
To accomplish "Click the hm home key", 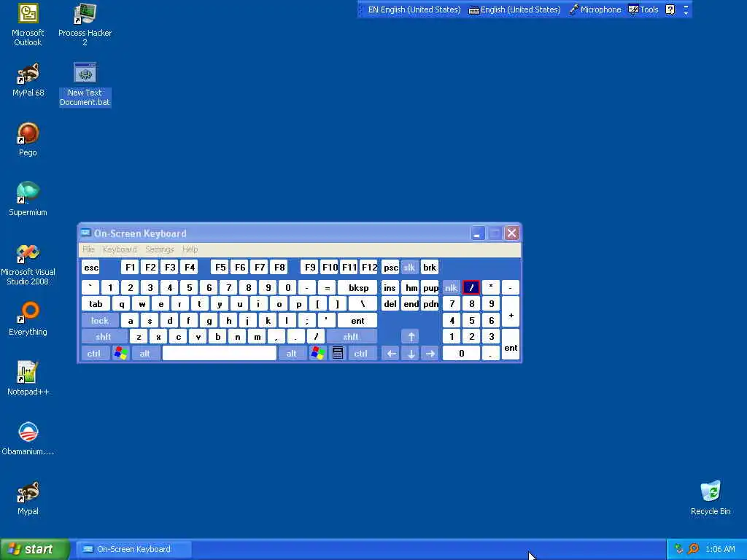I will point(411,287).
